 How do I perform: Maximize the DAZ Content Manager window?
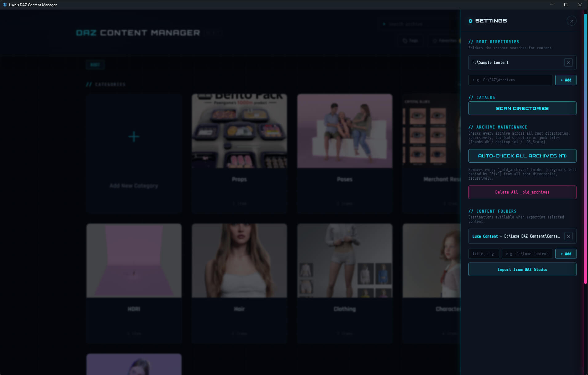click(x=566, y=5)
